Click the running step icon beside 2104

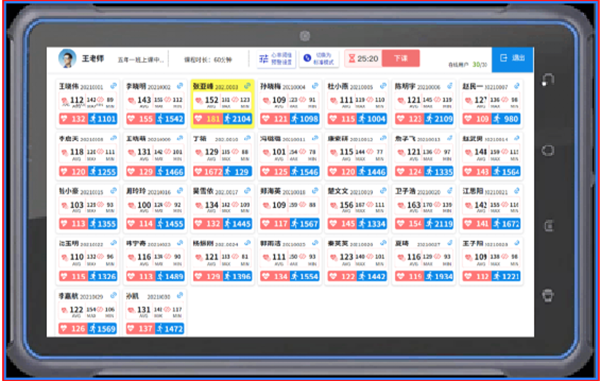tap(227, 119)
